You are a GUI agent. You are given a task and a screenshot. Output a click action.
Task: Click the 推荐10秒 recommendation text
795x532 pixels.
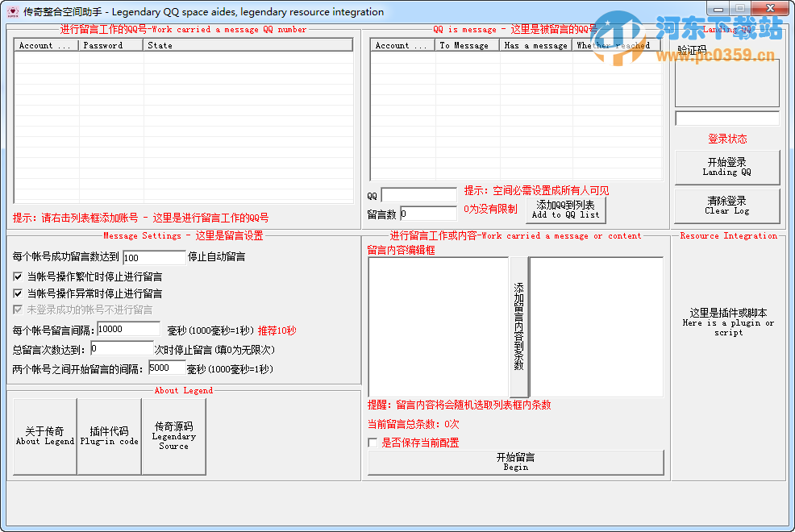[277, 330]
